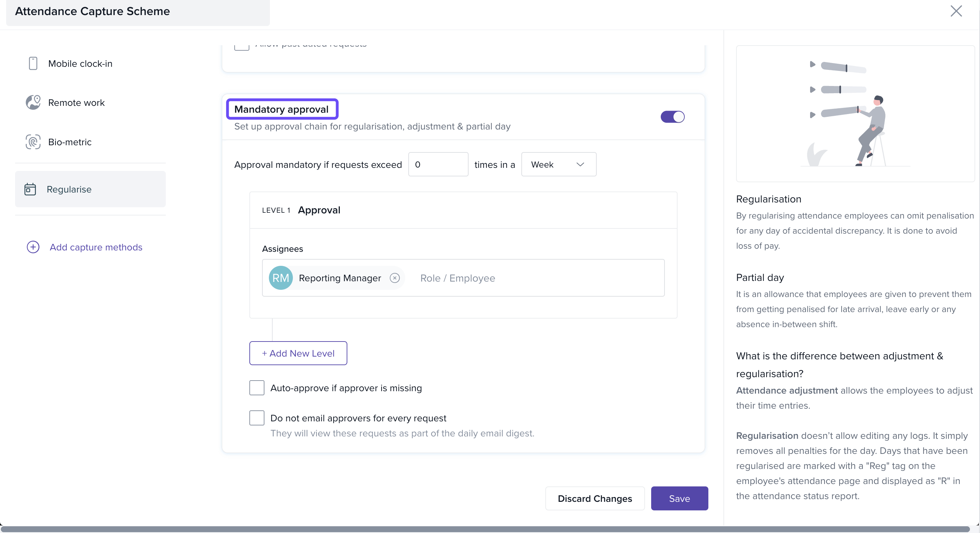The width and height of the screenshot is (980, 533).
Task: Close the Attendance Capture Scheme dialog
Action: pyautogui.click(x=956, y=11)
